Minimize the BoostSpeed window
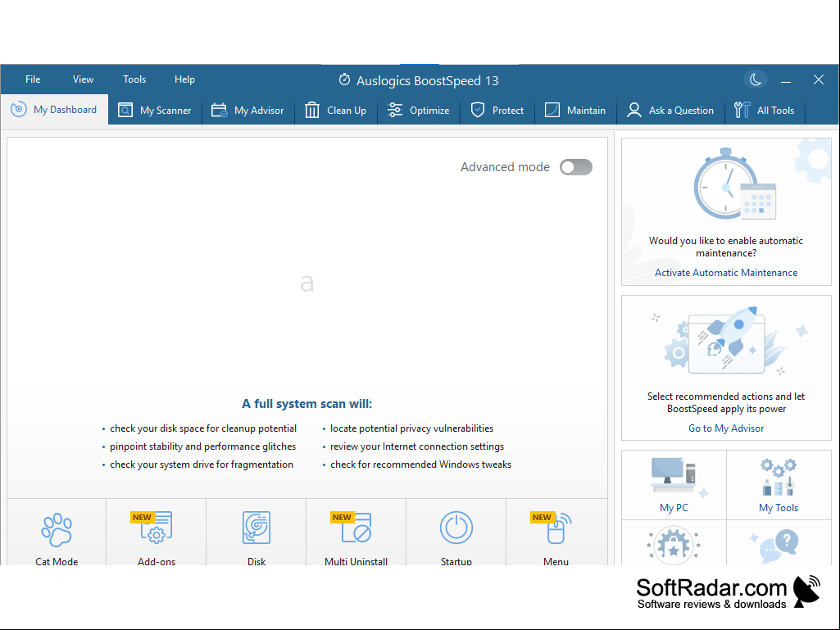 pyautogui.click(x=786, y=80)
